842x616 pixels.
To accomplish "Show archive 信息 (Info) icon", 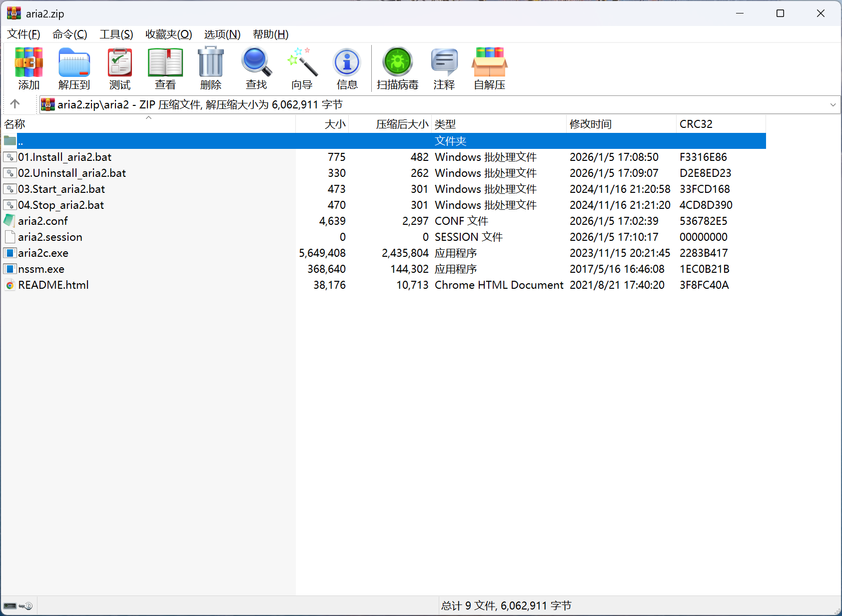I will tap(347, 62).
